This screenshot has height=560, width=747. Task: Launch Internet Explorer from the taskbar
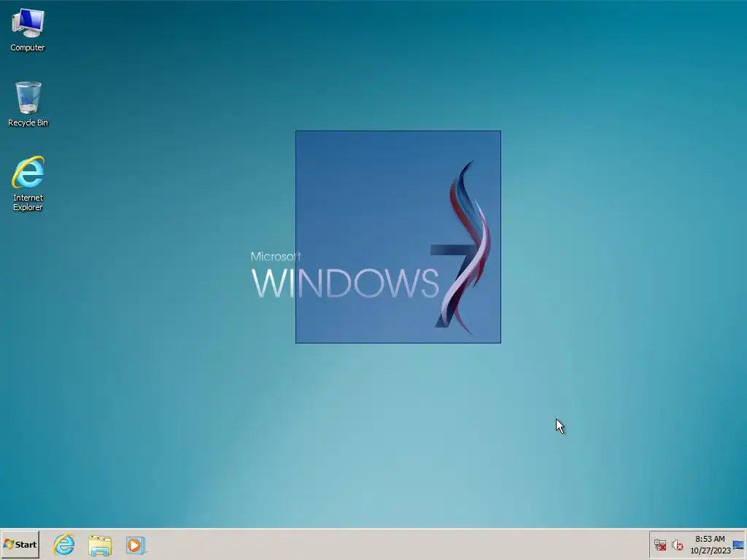tap(64, 544)
